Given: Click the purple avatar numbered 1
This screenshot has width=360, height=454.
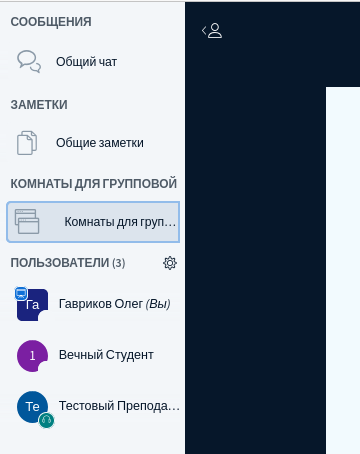Looking at the screenshot, I should 32,356.
